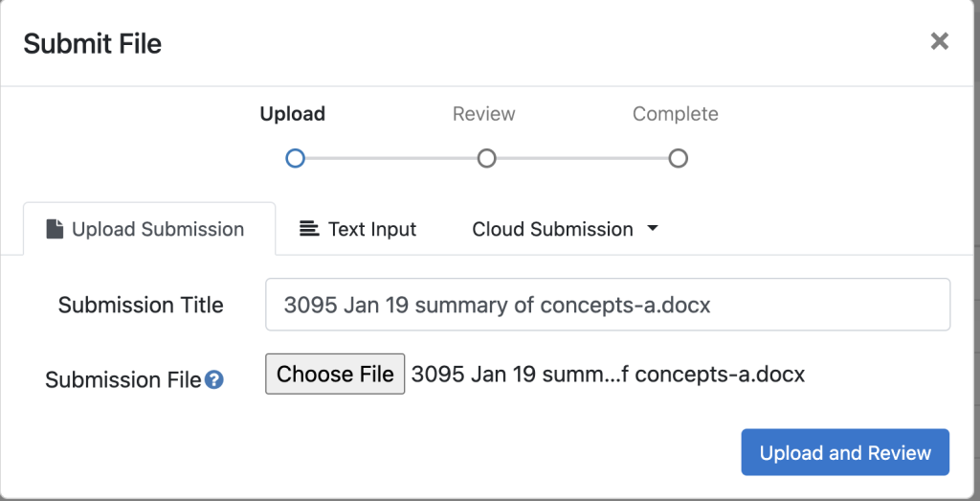Close the Submit File dialog
Screen dimensions: 980x501
[940, 41]
